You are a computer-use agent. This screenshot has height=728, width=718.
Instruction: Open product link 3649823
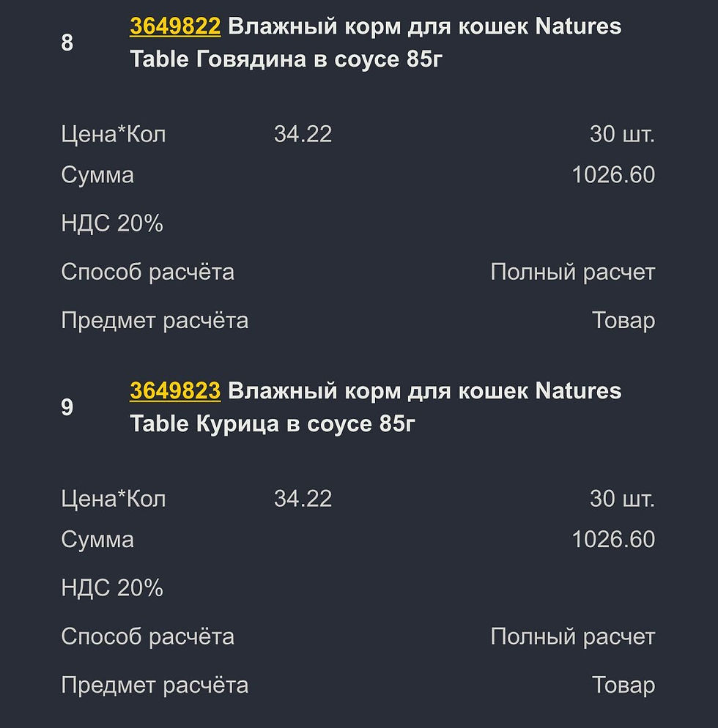(175, 392)
